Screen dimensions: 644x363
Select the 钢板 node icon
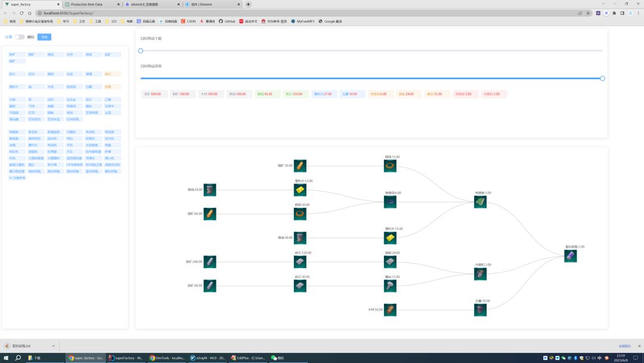click(x=390, y=262)
